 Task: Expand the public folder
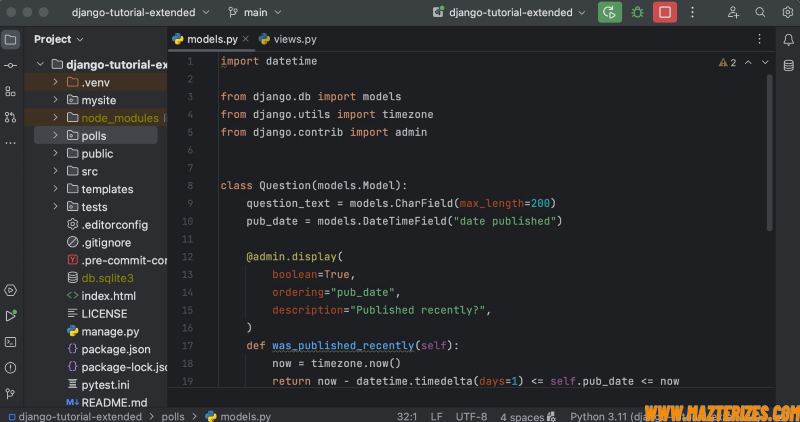point(55,153)
